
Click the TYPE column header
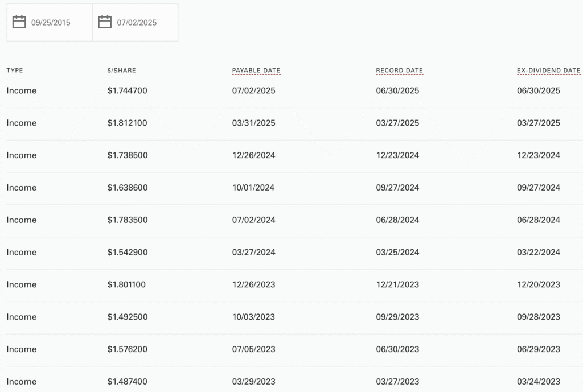coord(15,70)
